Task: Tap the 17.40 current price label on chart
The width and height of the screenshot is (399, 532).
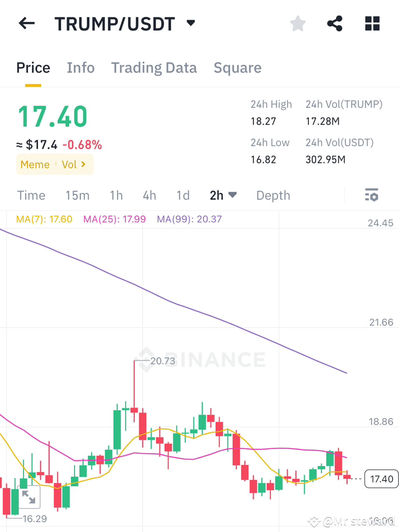Action: tap(381, 479)
